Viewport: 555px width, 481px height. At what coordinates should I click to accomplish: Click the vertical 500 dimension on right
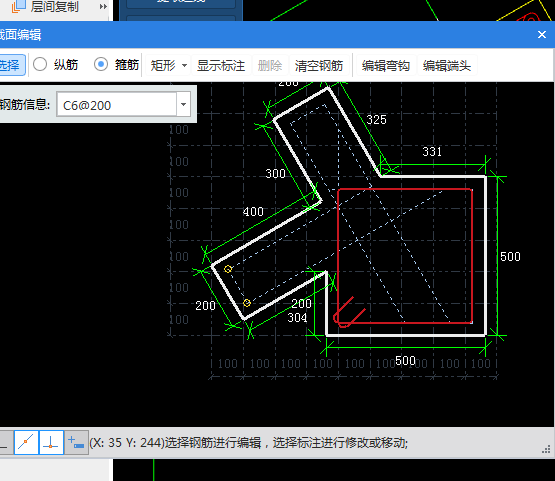point(510,257)
